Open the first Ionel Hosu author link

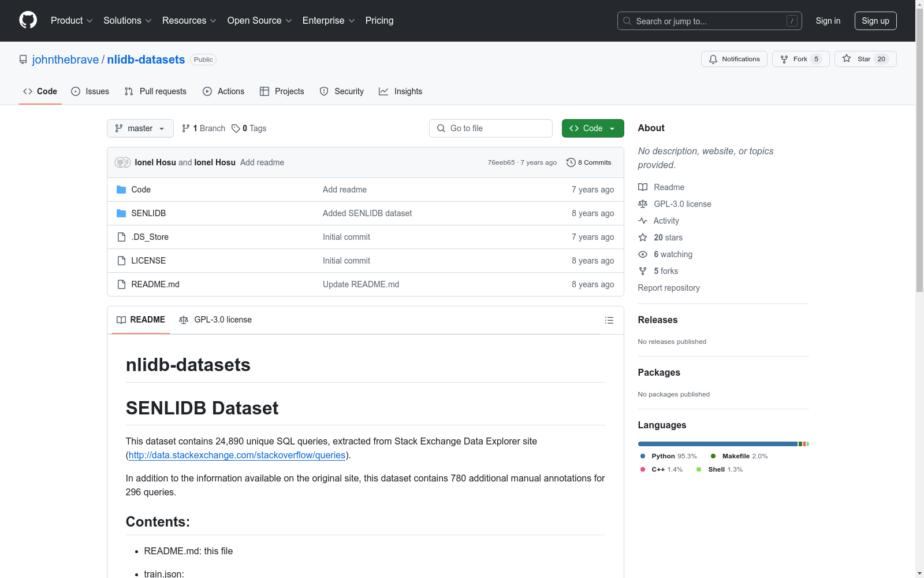155,162
